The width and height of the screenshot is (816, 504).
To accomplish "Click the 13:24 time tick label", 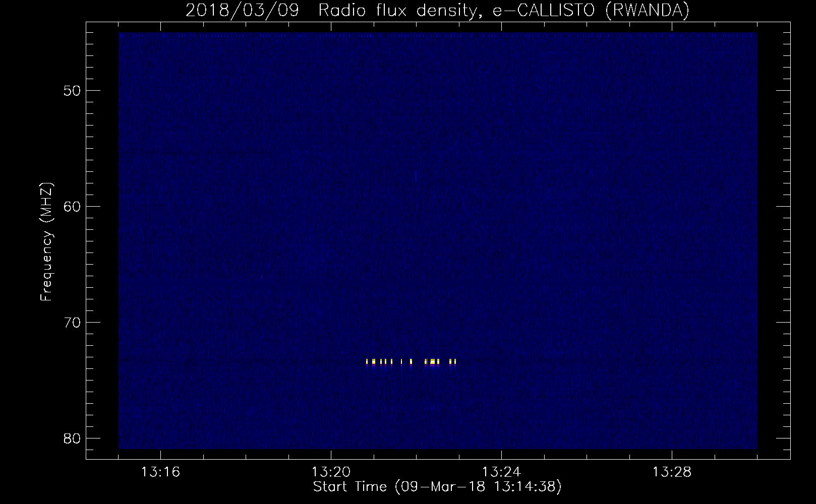I will pos(502,472).
